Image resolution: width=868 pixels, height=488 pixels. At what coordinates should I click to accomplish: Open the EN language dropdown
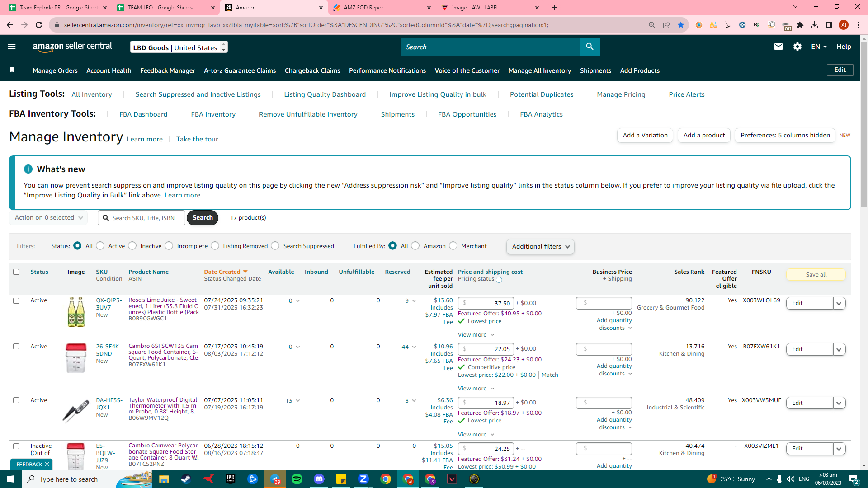coord(819,47)
